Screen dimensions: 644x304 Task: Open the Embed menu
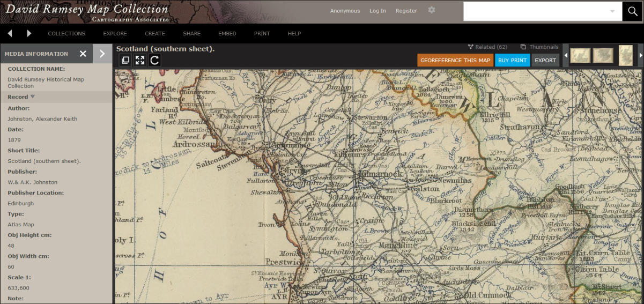click(227, 34)
